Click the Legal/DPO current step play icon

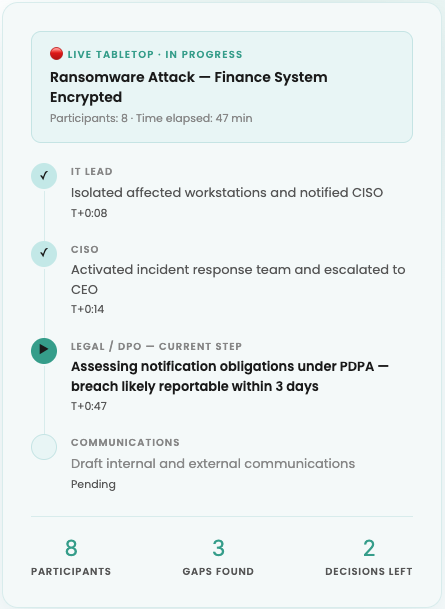point(44,351)
